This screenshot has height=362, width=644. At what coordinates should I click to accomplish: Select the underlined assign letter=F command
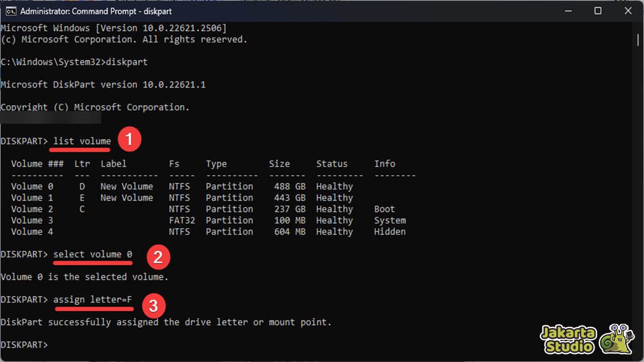pyautogui.click(x=94, y=300)
